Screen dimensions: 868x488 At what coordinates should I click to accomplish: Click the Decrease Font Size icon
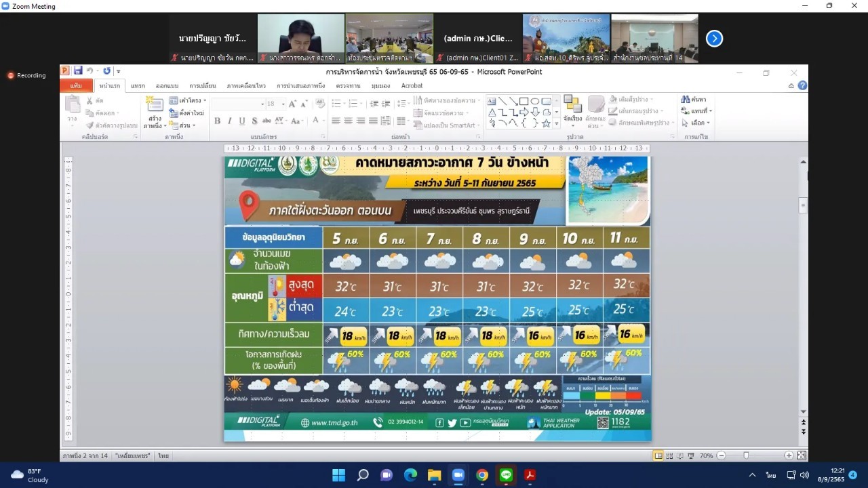tap(304, 104)
